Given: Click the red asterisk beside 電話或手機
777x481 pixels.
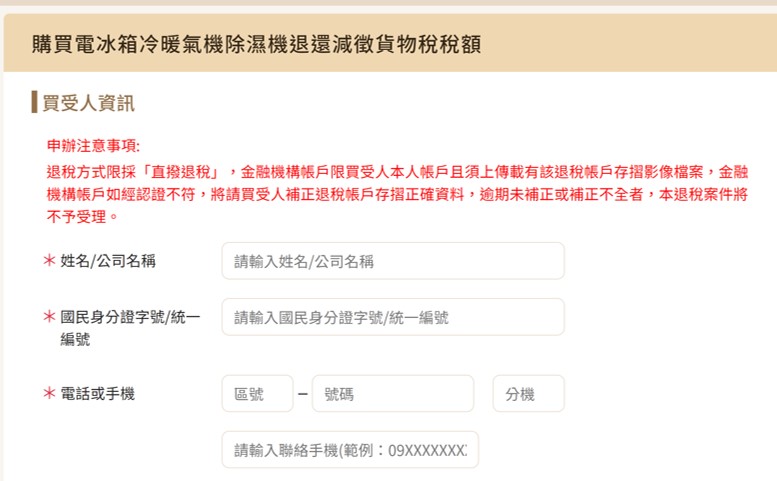Looking at the screenshot, I should [48, 394].
